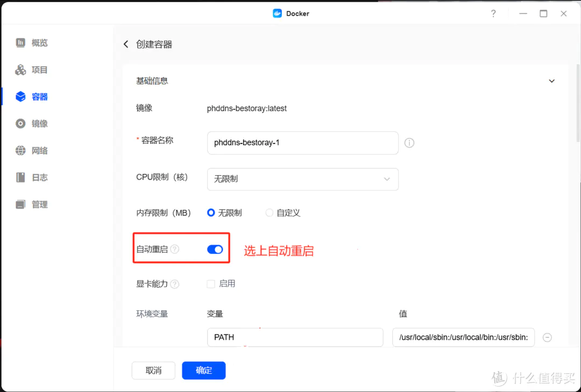Click help icon next to 自动重启

click(175, 250)
